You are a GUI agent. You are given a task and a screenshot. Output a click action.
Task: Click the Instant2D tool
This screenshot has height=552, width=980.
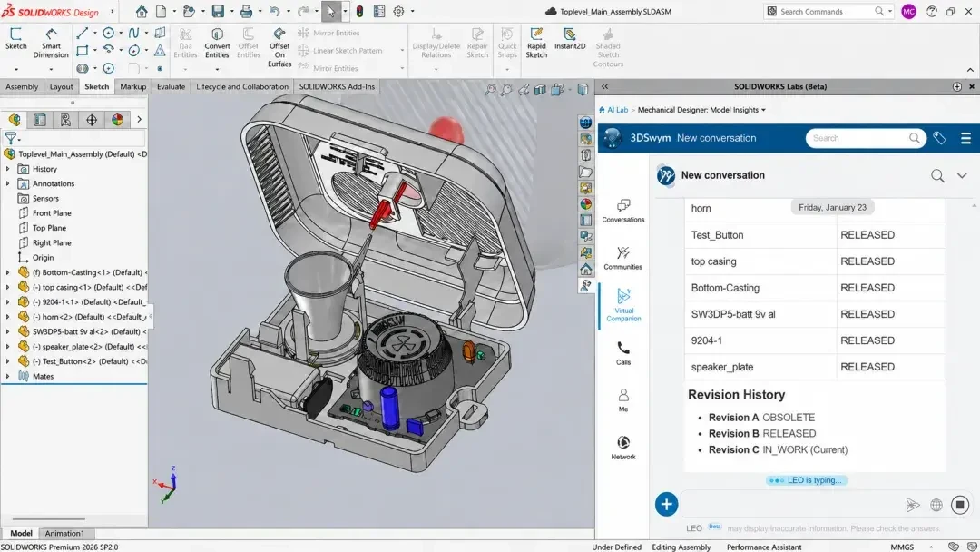[569, 38]
